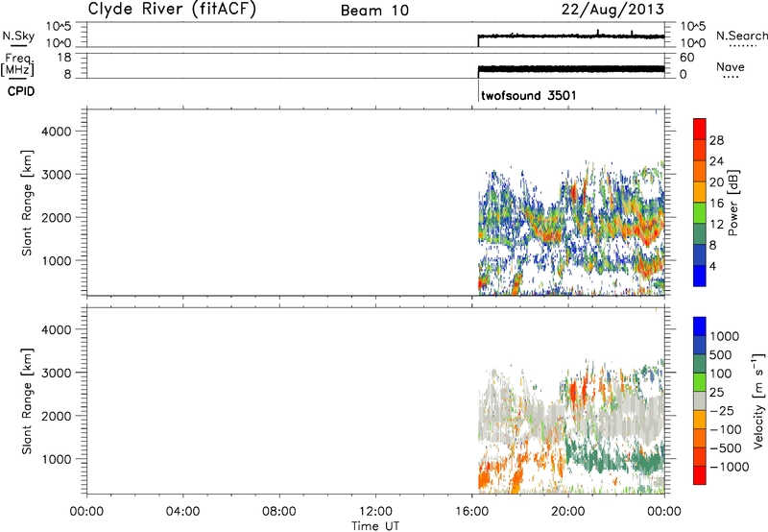Click the thick frequency band trace

(571, 69)
